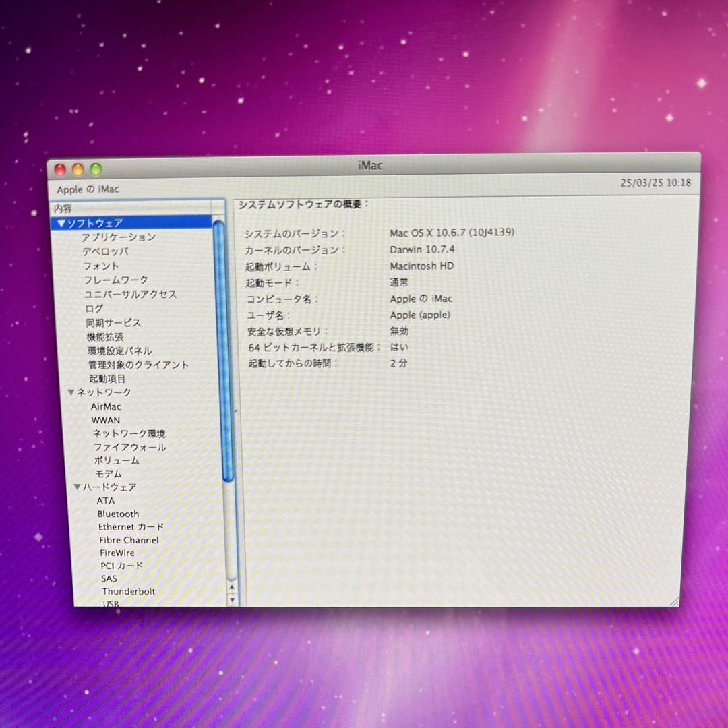728x728 pixels.
Task: Select ATA under hardware
Action: (106, 501)
